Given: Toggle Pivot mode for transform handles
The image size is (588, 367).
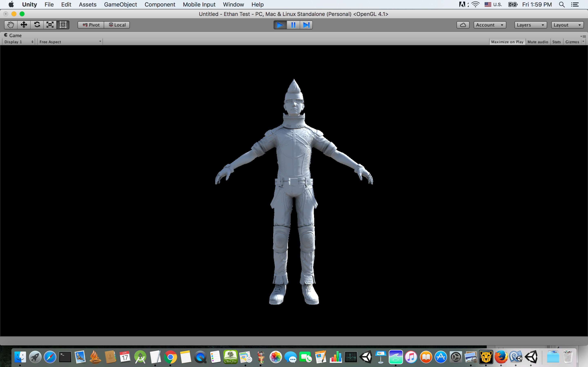Looking at the screenshot, I should click(x=90, y=24).
